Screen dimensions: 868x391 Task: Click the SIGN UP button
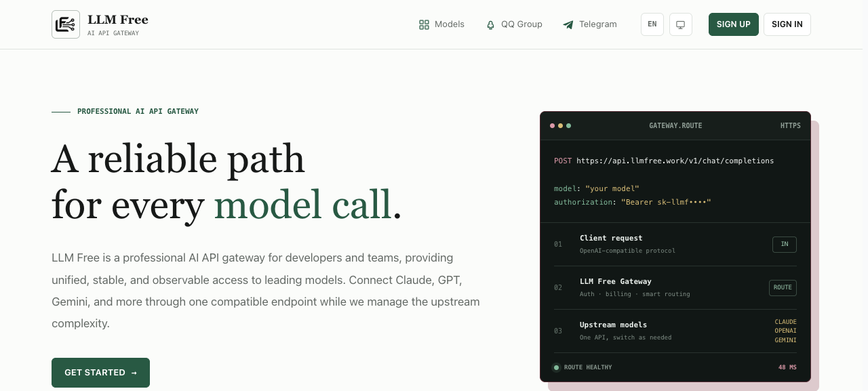coord(734,24)
